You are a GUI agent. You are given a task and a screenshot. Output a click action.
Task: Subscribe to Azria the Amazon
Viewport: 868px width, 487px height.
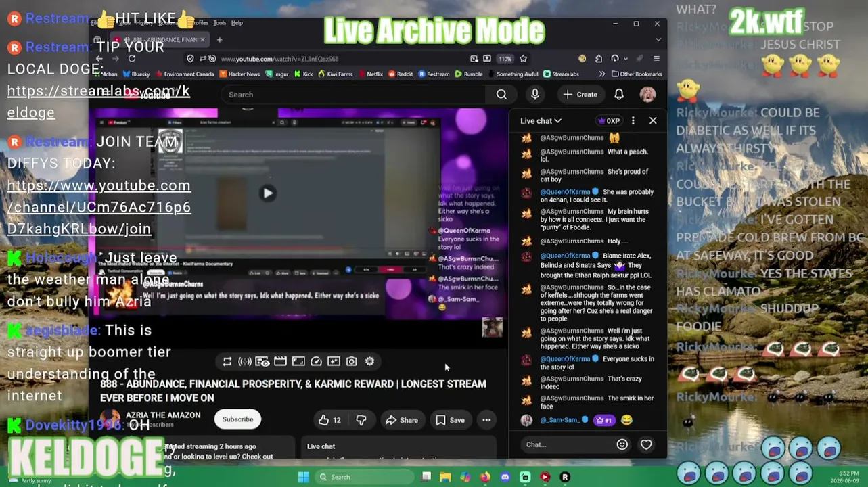pos(237,419)
